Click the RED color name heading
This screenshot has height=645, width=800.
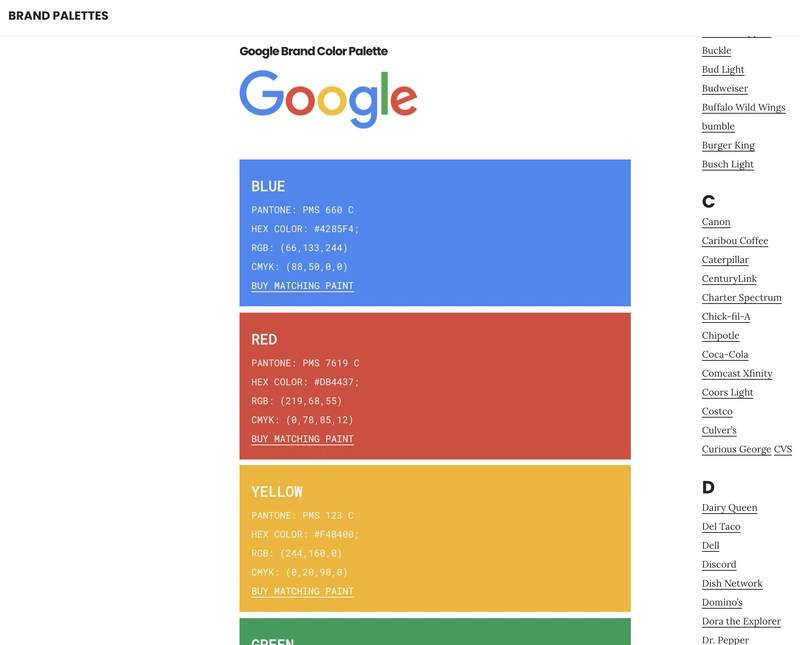pyautogui.click(x=264, y=339)
